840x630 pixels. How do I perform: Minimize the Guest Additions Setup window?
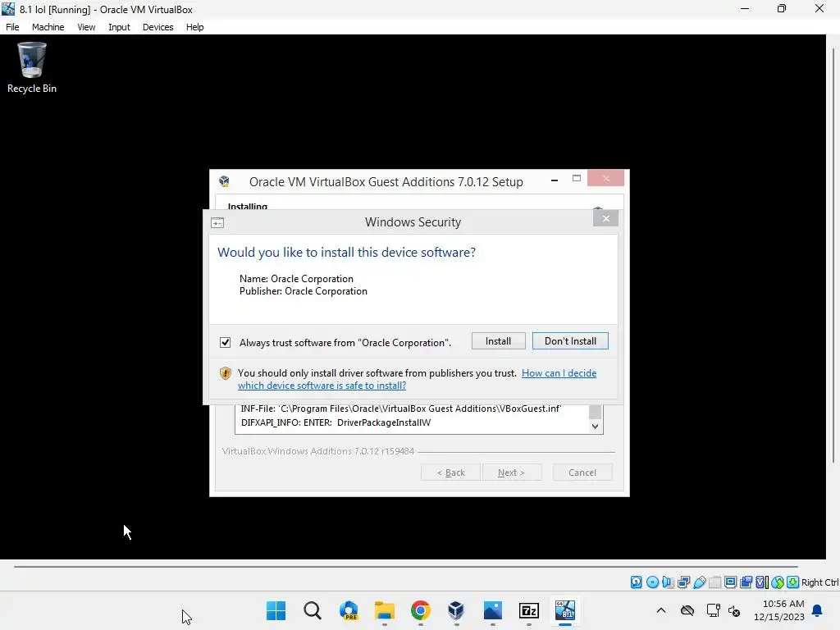click(x=555, y=180)
